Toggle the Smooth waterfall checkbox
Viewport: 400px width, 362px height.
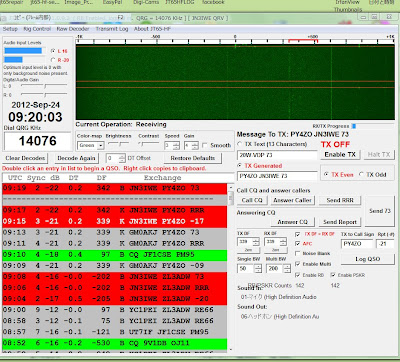205,145
